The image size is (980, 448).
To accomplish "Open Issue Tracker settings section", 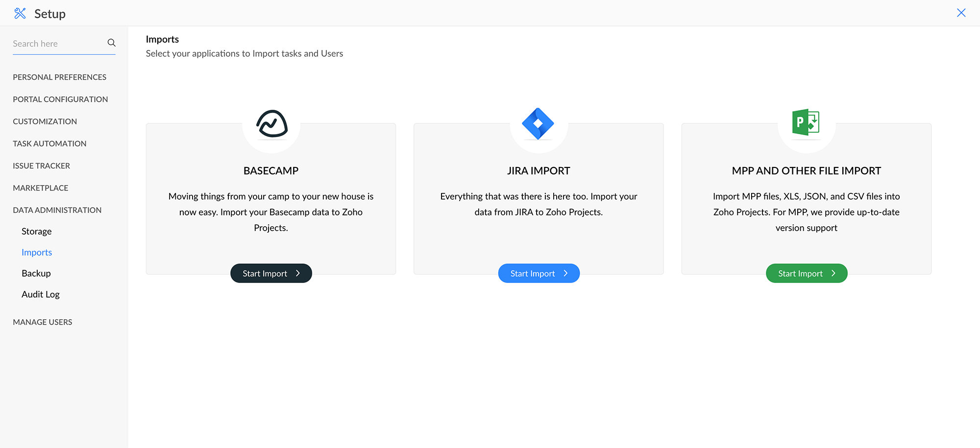I will (x=41, y=166).
